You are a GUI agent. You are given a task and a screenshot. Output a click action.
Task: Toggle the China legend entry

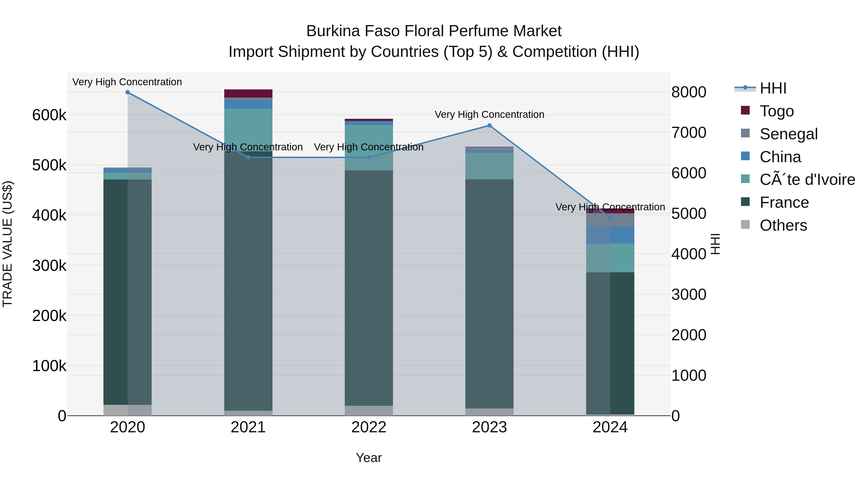[x=771, y=157]
